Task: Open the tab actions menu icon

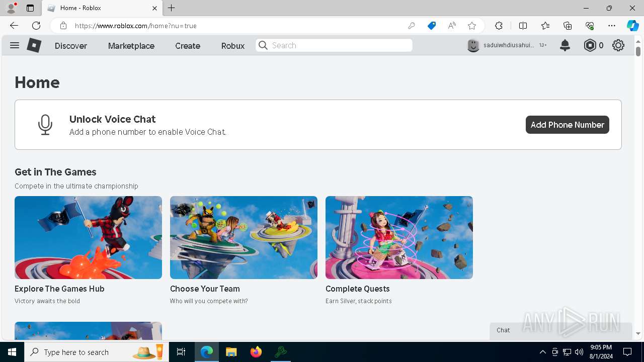Action: tap(30, 8)
